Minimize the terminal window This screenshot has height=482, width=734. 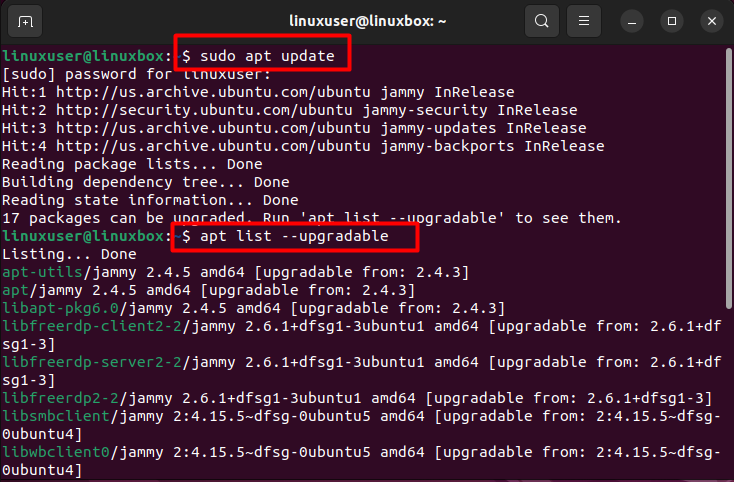tap(632, 22)
